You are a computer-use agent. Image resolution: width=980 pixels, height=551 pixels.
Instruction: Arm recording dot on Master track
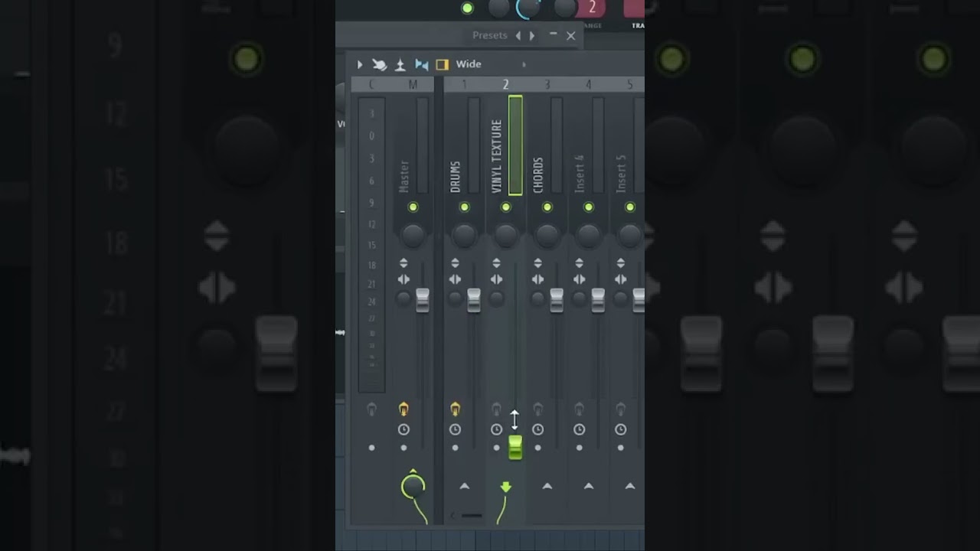pos(403,448)
